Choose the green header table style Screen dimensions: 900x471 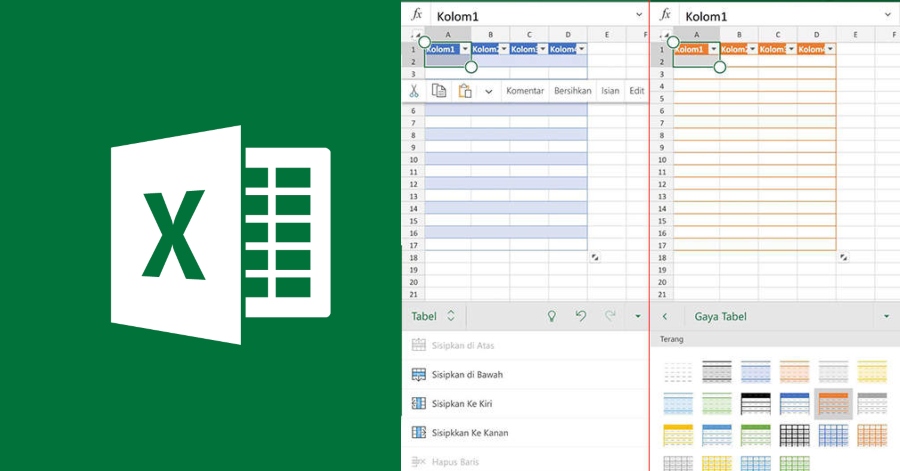pyautogui.click(x=755, y=435)
